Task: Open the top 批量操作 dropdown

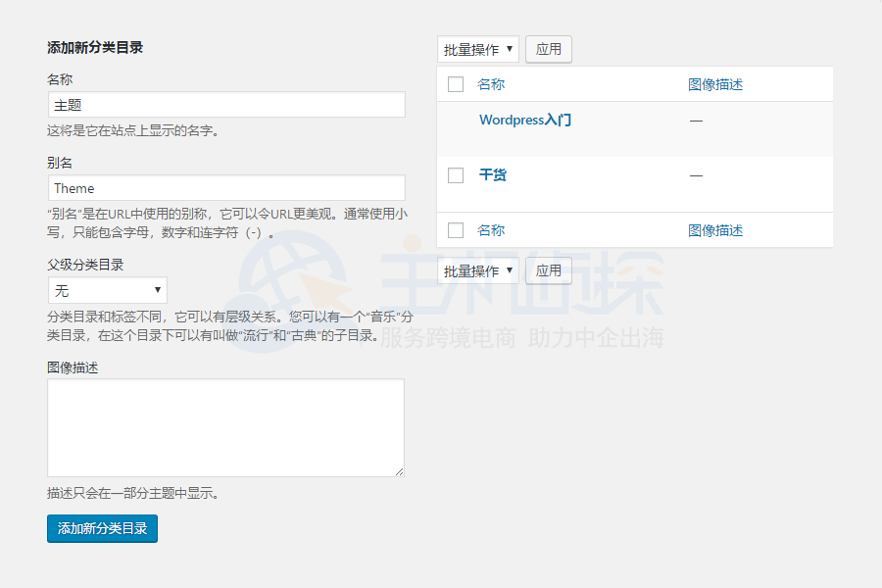Action: [478, 50]
